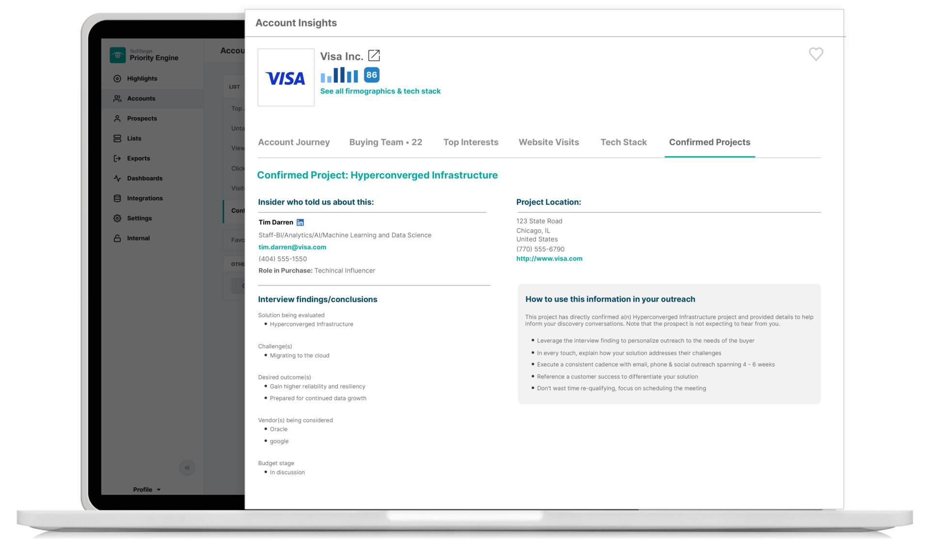This screenshot has width=931, height=560.
Task: Open Visa Inc. external link icon
Action: (374, 56)
